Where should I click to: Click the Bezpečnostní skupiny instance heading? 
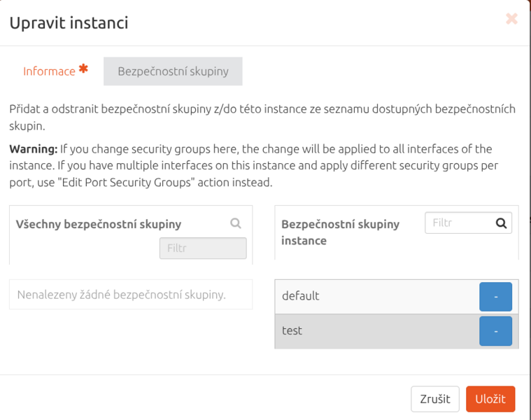[x=340, y=232]
